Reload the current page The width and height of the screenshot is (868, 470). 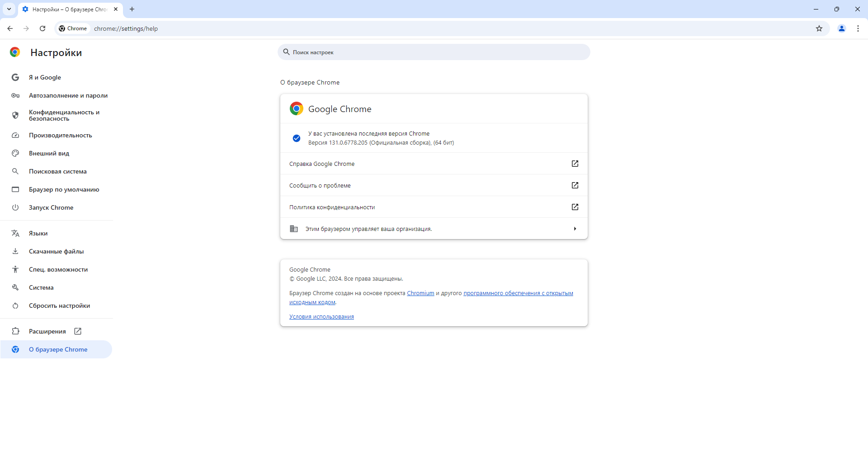tap(42, 28)
